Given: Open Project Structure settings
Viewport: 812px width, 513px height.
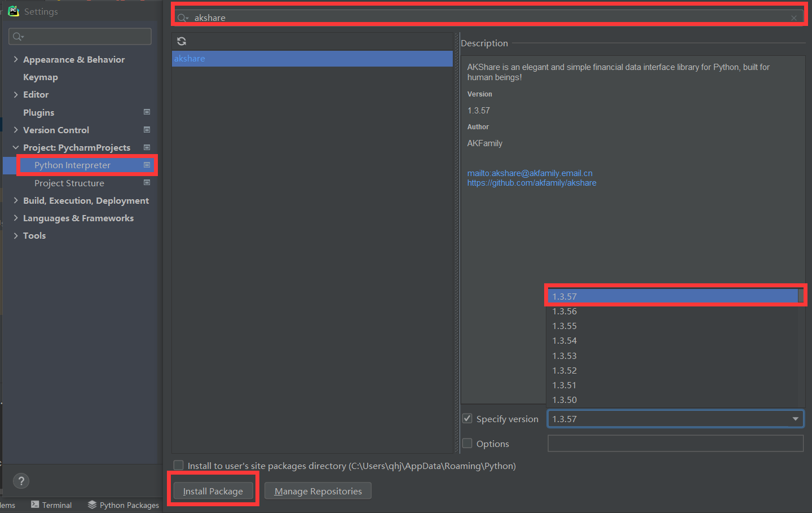Looking at the screenshot, I should point(69,183).
